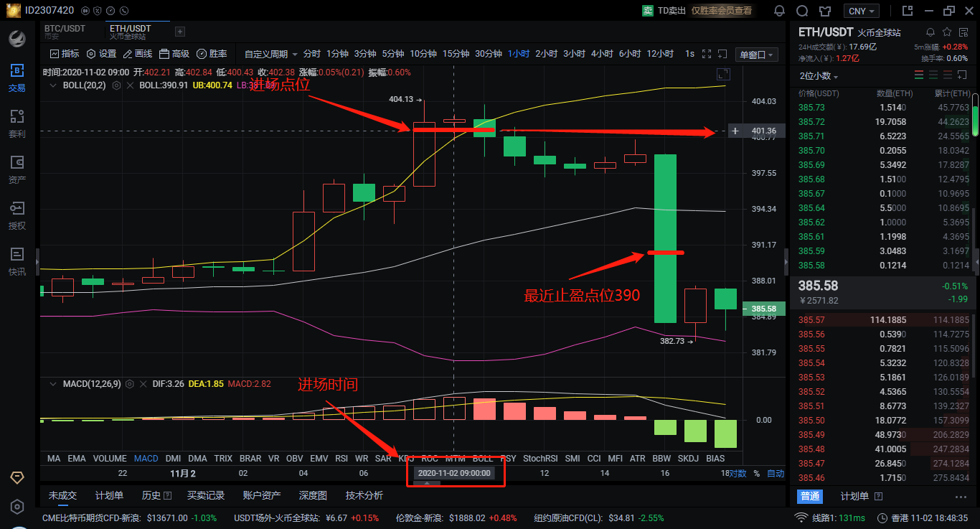Viewport: 980px width, 529px height.
Task: Enter fullscreen chart mode
Action: (706, 54)
